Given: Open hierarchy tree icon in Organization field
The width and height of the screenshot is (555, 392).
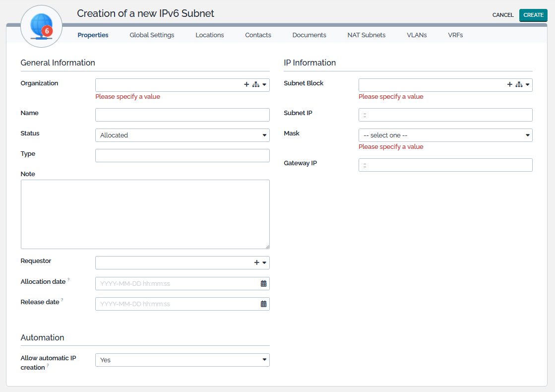Looking at the screenshot, I should point(255,85).
